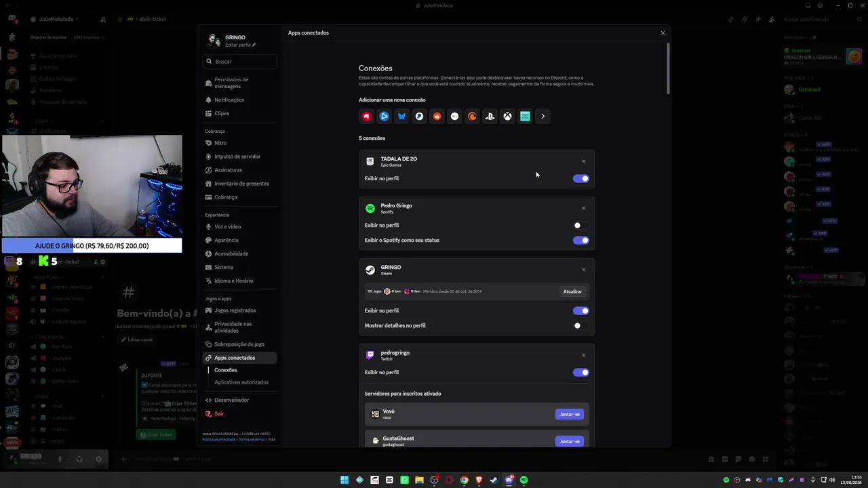The height and width of the screenshot is (488, 868).
Task: Close the settings panel
Action: 663,33
